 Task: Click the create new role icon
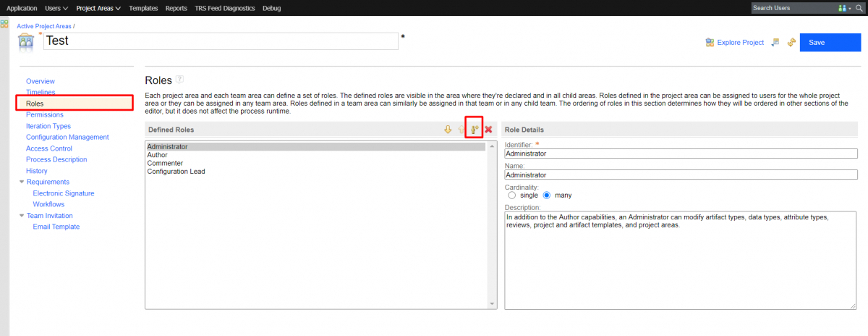[475, 130]
